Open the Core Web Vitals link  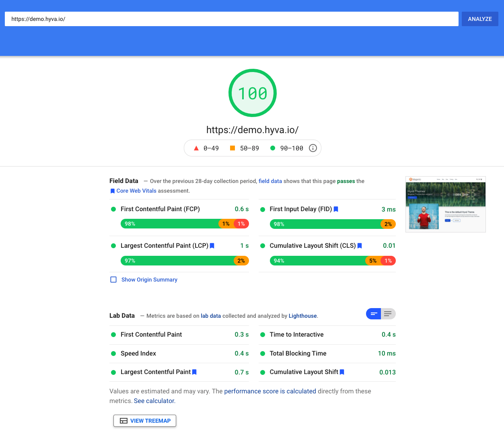click(136, 191)
